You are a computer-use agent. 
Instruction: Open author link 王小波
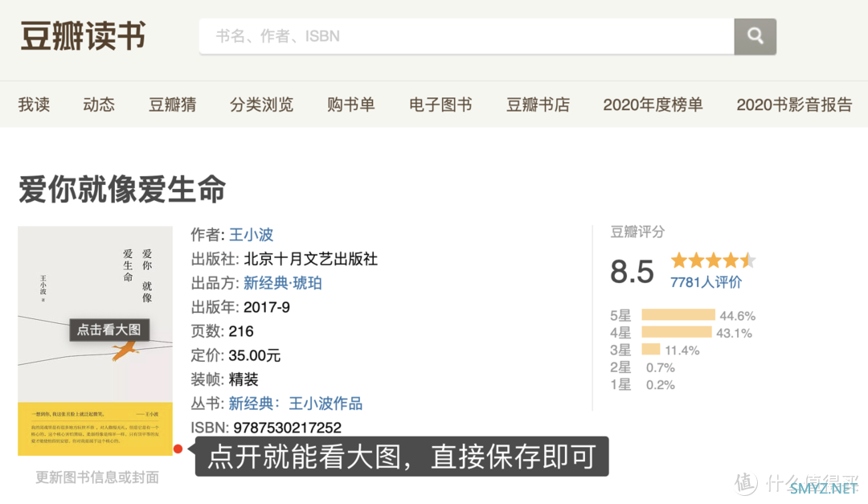pos(252,235)
